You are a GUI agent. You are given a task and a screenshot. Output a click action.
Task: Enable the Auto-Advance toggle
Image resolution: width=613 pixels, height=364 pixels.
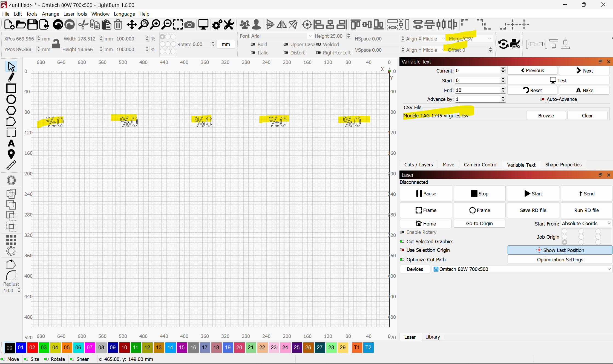(x=542, y=99)
